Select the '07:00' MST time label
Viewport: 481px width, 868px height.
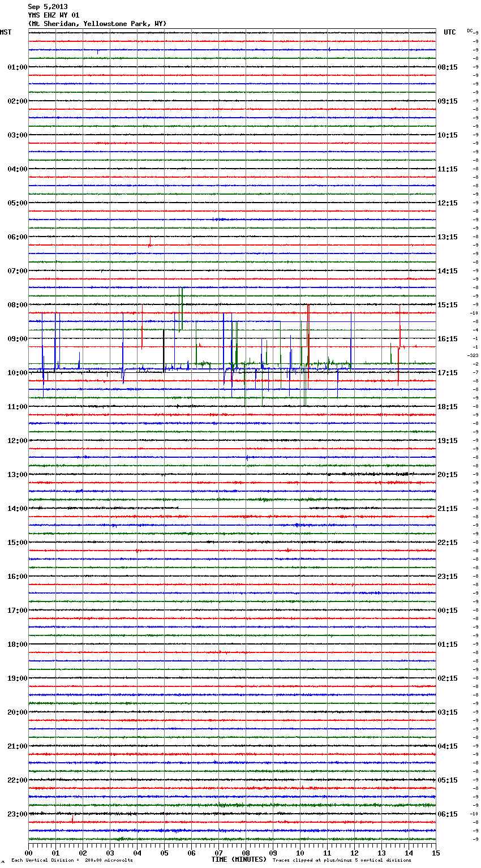pyautogui.click(x=18, y=271)
